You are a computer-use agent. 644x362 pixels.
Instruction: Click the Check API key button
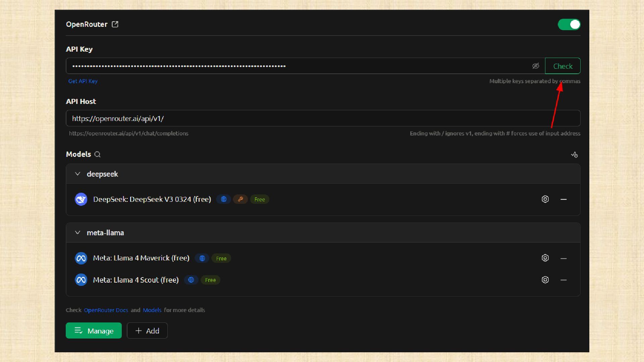[562, 66]
